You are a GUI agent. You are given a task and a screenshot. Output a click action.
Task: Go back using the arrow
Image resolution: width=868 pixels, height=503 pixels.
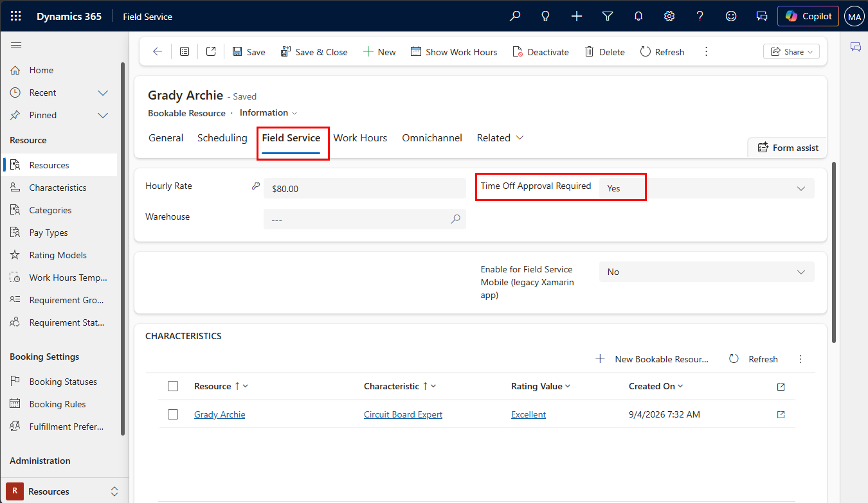158,52
